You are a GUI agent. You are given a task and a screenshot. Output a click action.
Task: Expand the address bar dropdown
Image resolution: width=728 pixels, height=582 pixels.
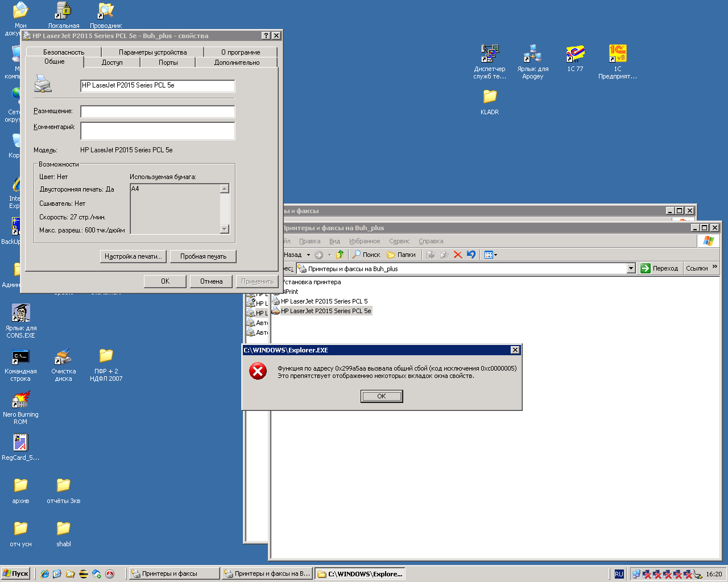[x=631, y=269]
